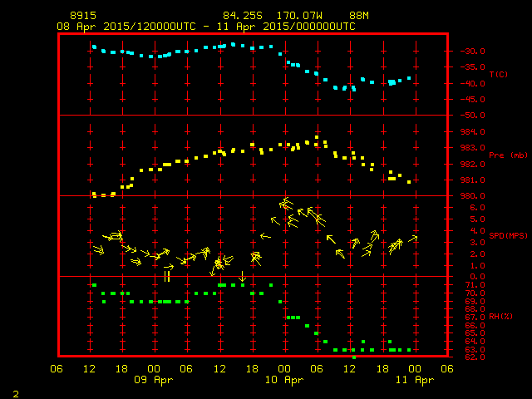Click the -40.0 temperature tick label
532x399 pixels.
pyautogui.click(x=472, y=83)
